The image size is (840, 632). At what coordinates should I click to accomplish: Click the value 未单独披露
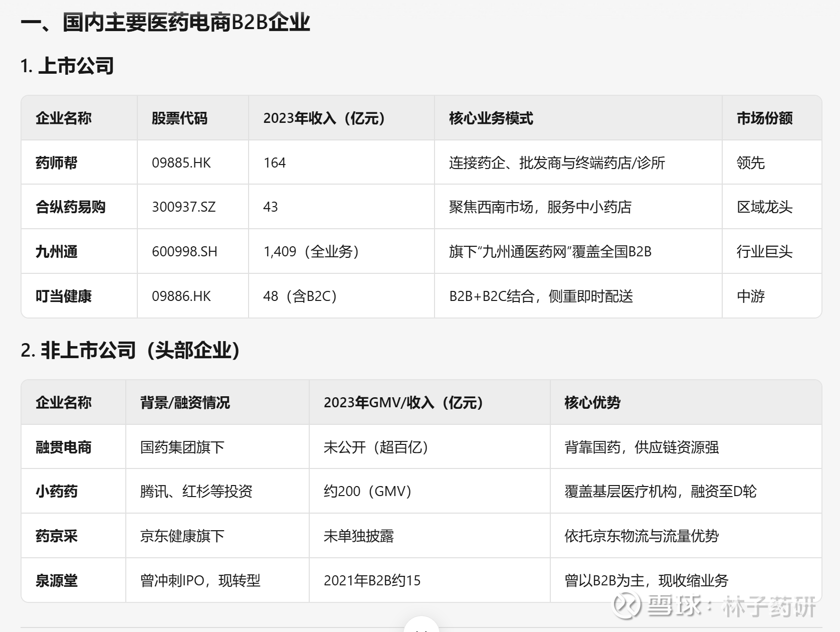(359, 536)
